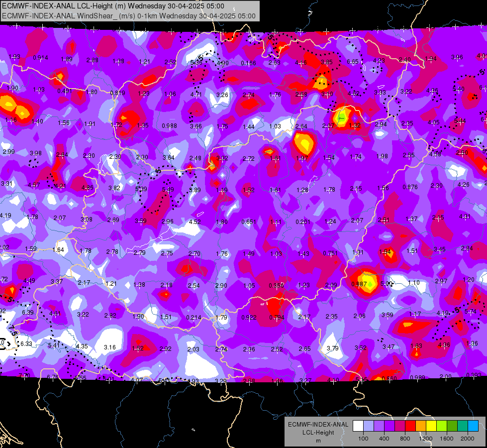Viewport: 487px width, 448px height.
Task: Click the LCL-Height title line in the header
Action: click(113, 6)
